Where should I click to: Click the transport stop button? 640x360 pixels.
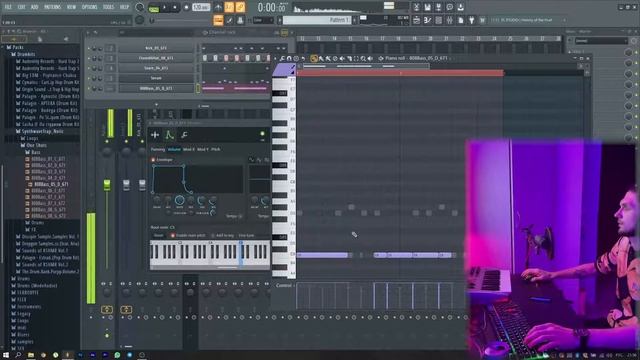(x=175, y=7)
